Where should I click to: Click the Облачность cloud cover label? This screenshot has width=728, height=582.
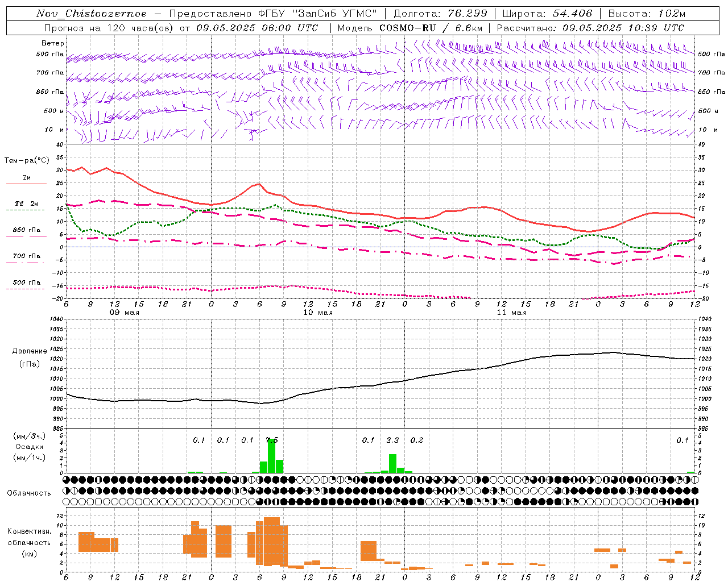29,493
